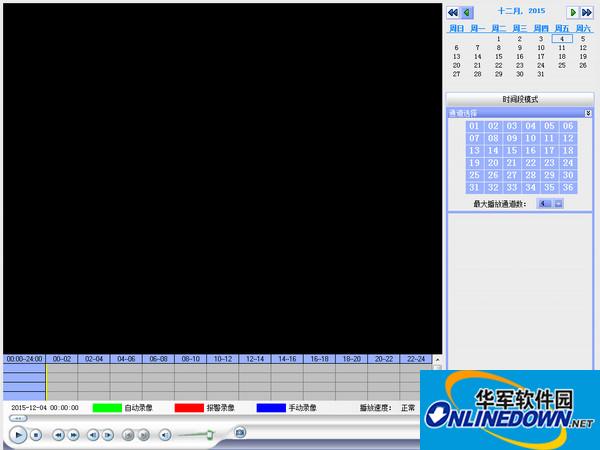
Task: Go to the previous year with double-left arrows
Action: 453,13
